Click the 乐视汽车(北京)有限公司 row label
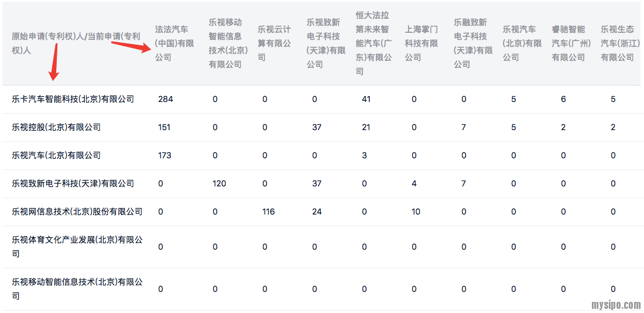Screen dimensions: 644x313 (56, 155)
